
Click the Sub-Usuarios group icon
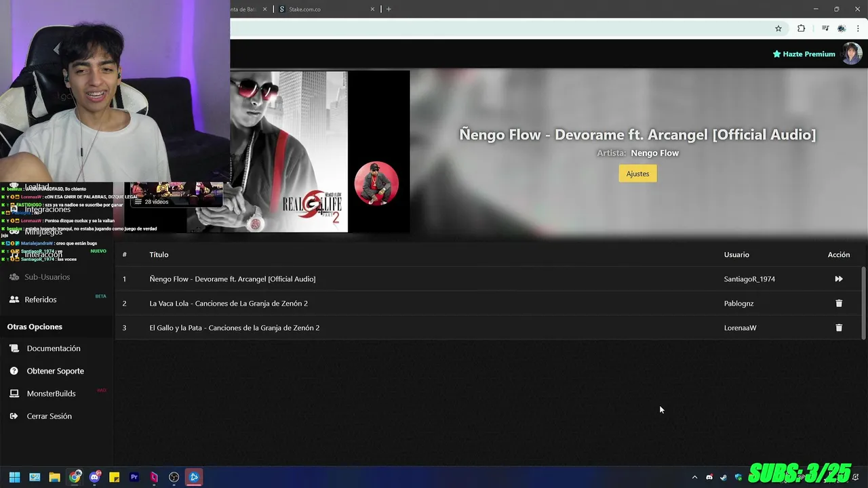coord(14,277)
